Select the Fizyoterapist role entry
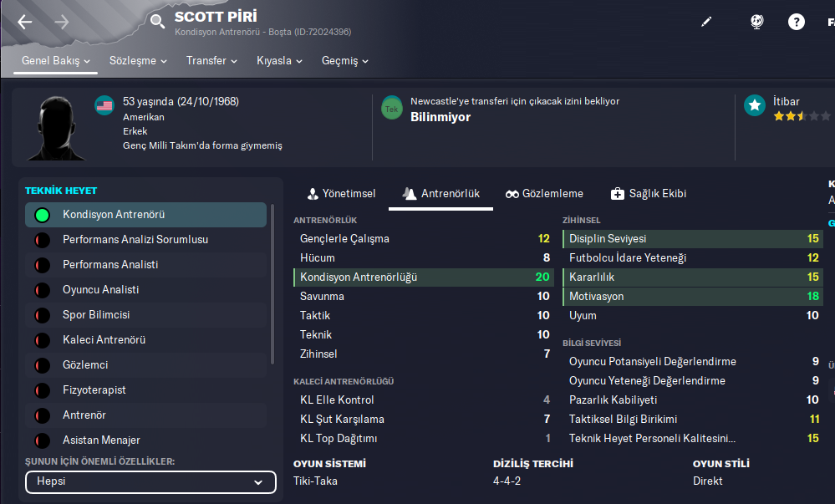Screen dimensions: 835x504 (x=94, y=390)
